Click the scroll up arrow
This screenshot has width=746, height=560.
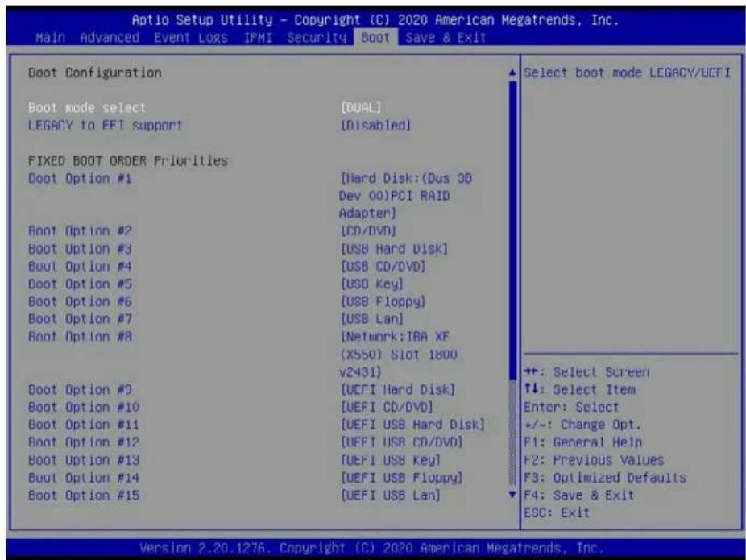point(512,73)
